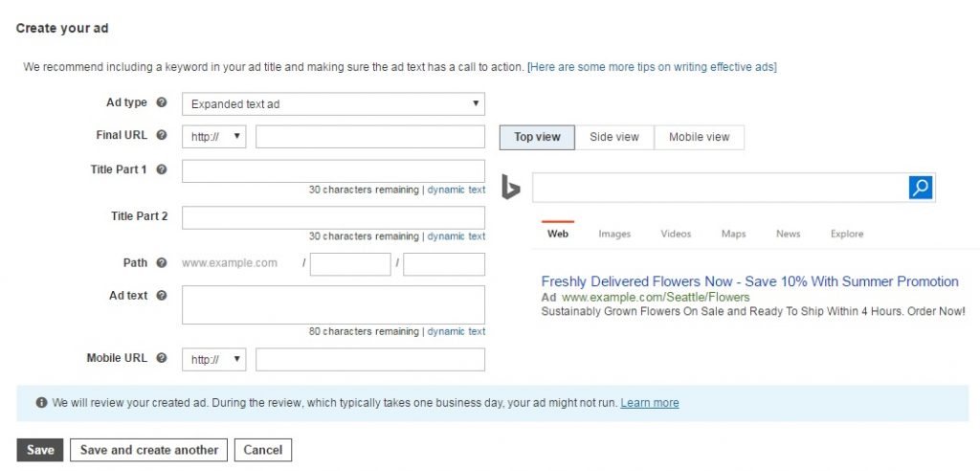
Task: Open the Ad type dropdown
Action: point(333,103)
